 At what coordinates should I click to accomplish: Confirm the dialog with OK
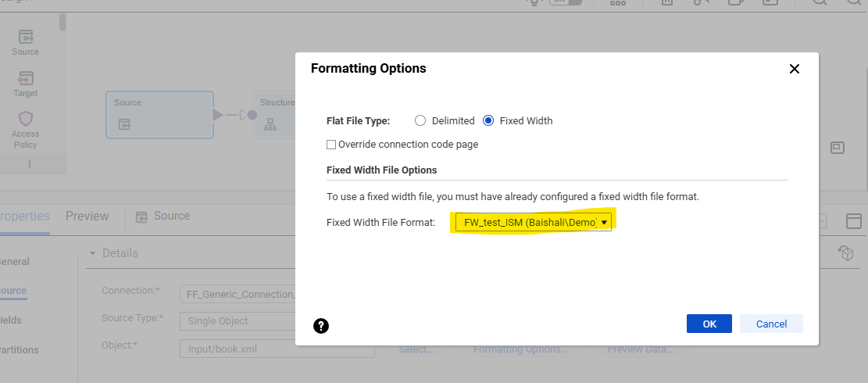pos(709,324)
